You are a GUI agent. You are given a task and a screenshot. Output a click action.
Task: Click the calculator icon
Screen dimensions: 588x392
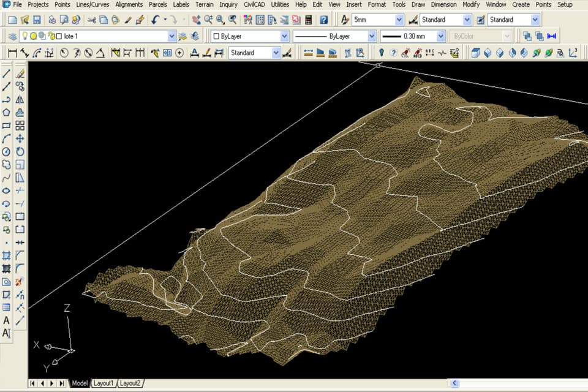point(308,20)
